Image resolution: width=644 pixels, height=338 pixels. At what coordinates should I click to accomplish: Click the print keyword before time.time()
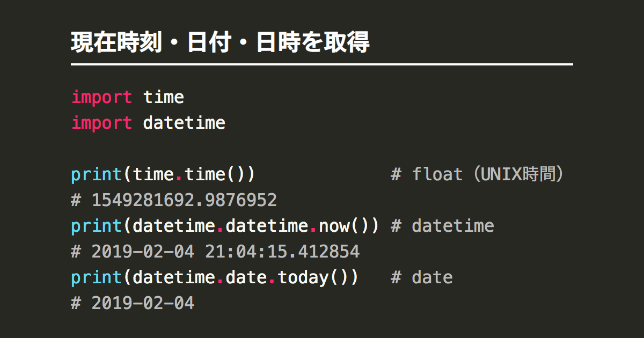tap(97, 174)
